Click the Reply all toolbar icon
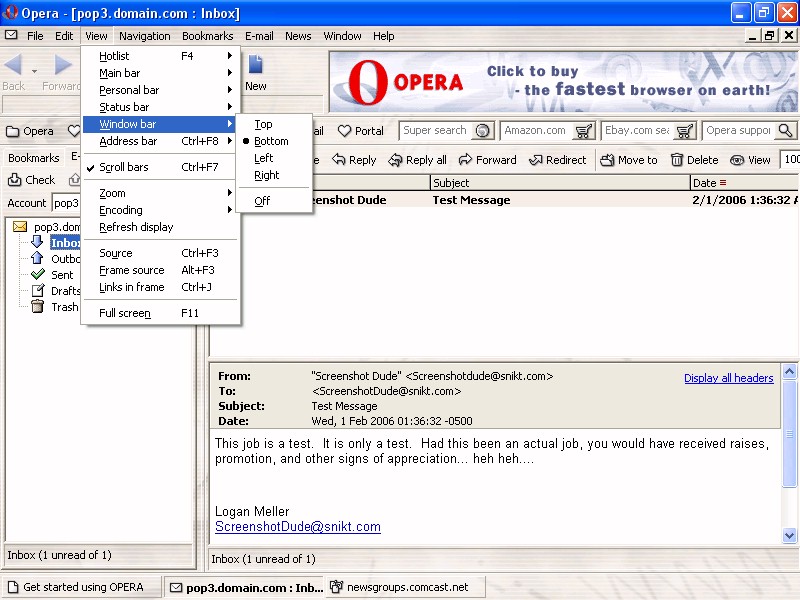This screenshot has width=800, height=600. (395, 160)
